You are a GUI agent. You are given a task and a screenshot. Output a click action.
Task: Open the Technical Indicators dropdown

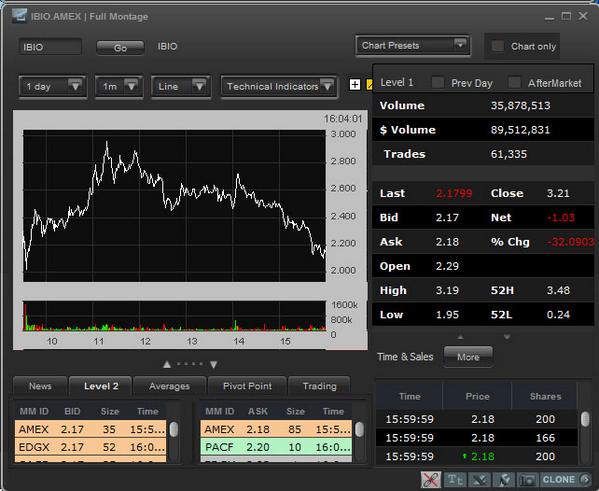tap(279, 86)
